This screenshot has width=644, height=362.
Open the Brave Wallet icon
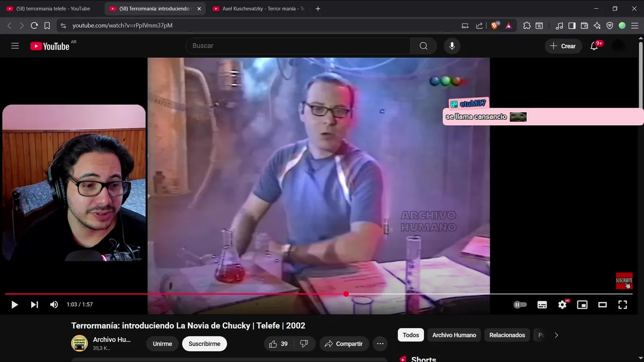(585, 26)
